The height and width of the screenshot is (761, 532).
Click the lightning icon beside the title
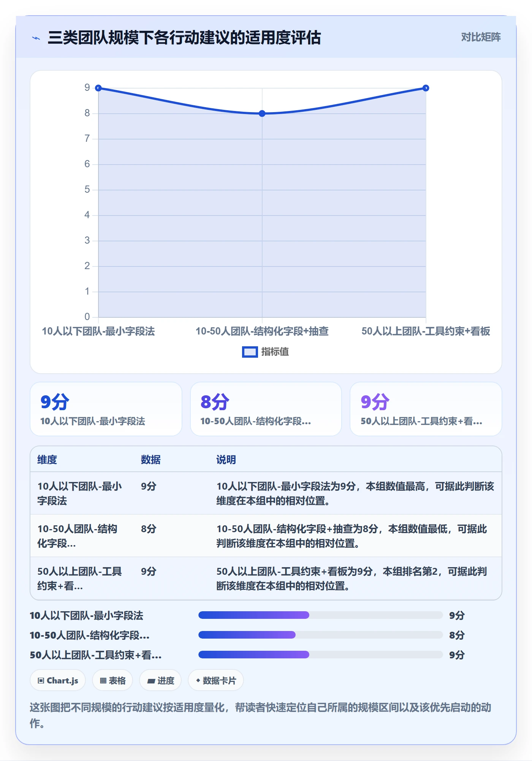click(36, 38)
